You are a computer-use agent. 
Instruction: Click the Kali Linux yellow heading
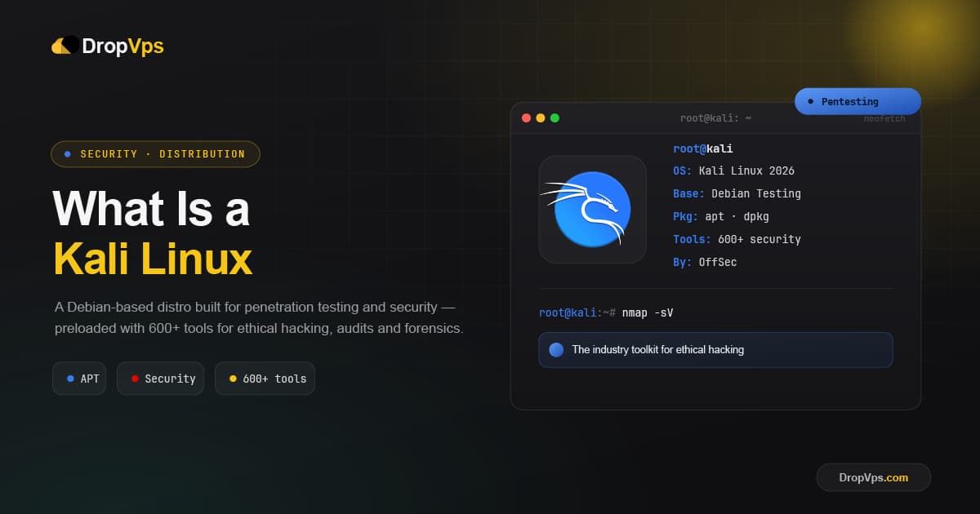click(153, 259)
